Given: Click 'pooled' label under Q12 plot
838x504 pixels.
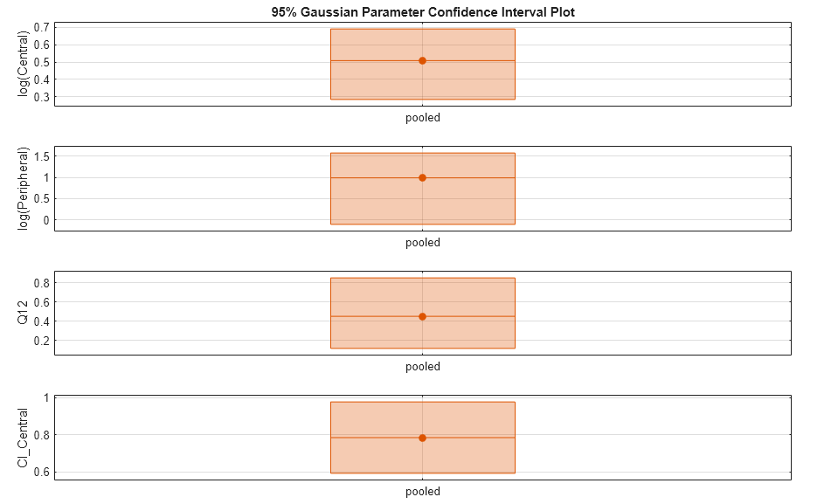Looking at the screenshot, I should click(423, 367).
